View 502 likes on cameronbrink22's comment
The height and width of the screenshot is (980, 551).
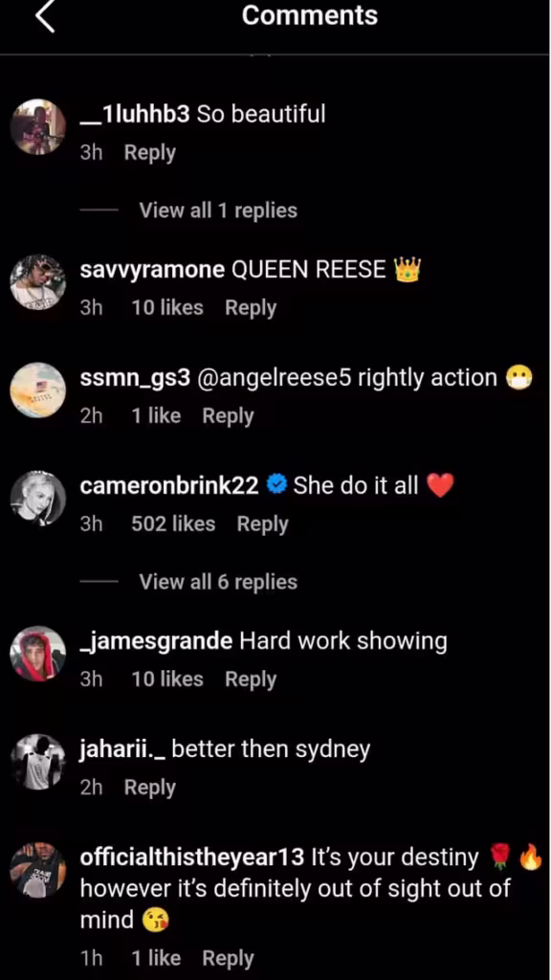tap(173, 523)
